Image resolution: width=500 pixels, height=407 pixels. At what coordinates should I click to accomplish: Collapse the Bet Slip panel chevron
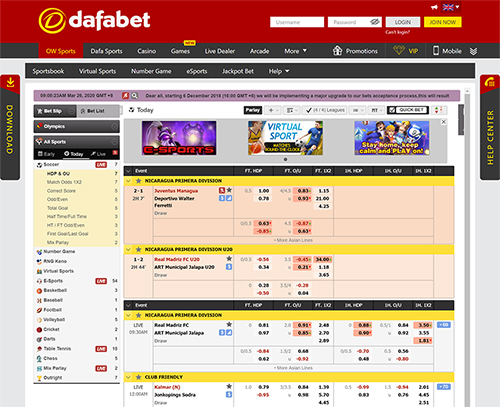click(71, 111)
